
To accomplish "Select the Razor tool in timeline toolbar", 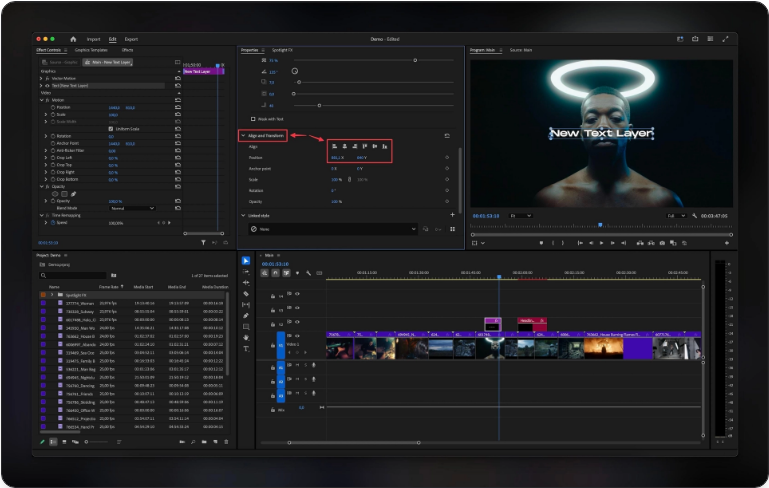I will (x=246, y=294).
